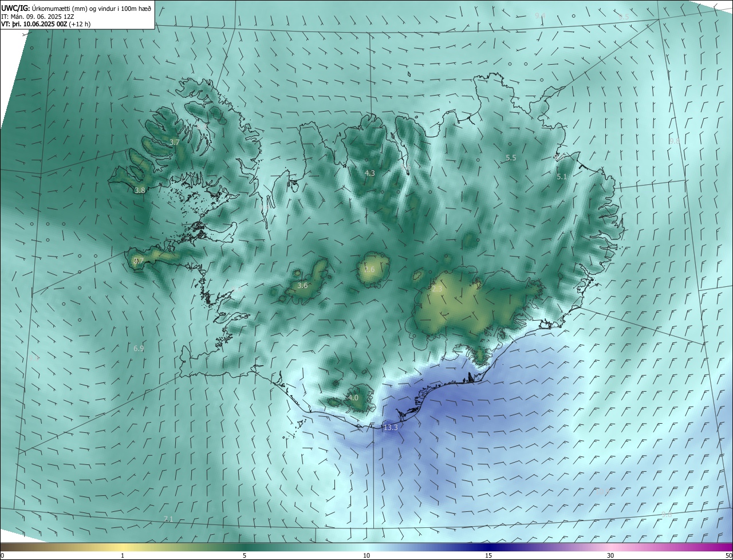Click the 30 tick on the color scale
733x560 pixels.
click(610, 556)
